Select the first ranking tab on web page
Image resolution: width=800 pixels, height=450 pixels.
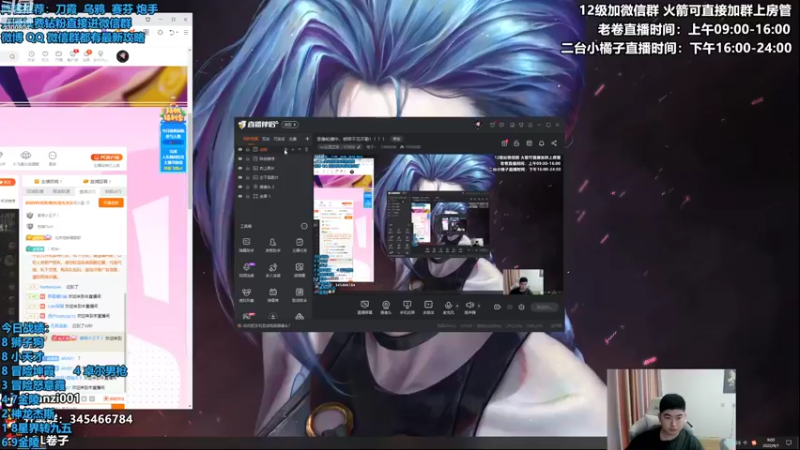tap(35, 191)
